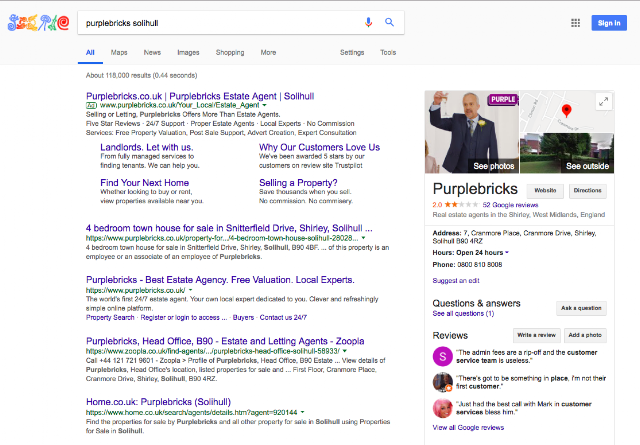Switch to the Shopping tab
This screenshot has width=640, height=445.
(x=230, y=53)
